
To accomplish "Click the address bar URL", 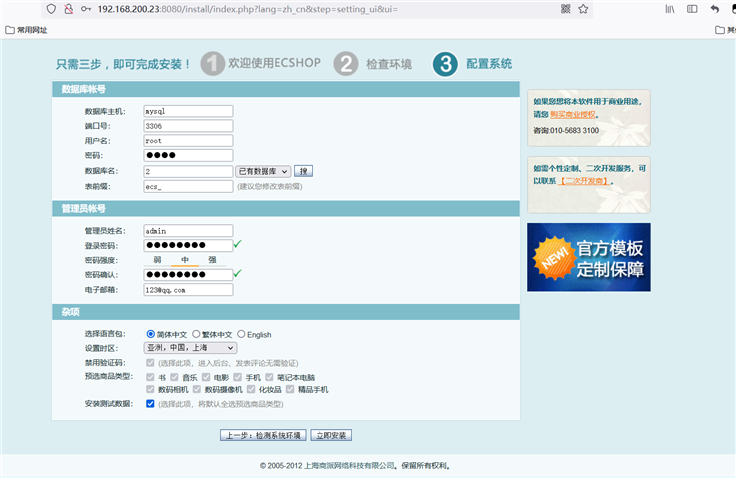I will click(247, 9).
